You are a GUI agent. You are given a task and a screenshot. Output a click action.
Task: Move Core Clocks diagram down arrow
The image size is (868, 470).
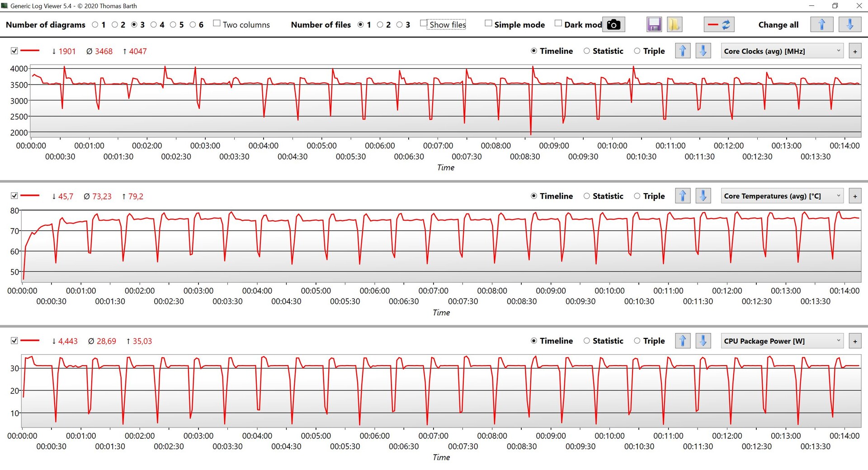point(703,51)
